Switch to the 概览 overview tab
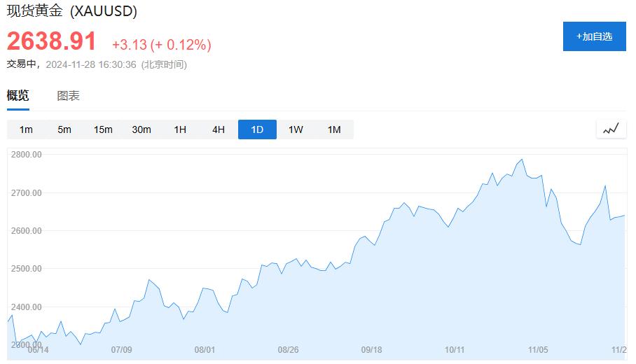The height and width of the screenshot is (364, 636). (x=18, y=96)
